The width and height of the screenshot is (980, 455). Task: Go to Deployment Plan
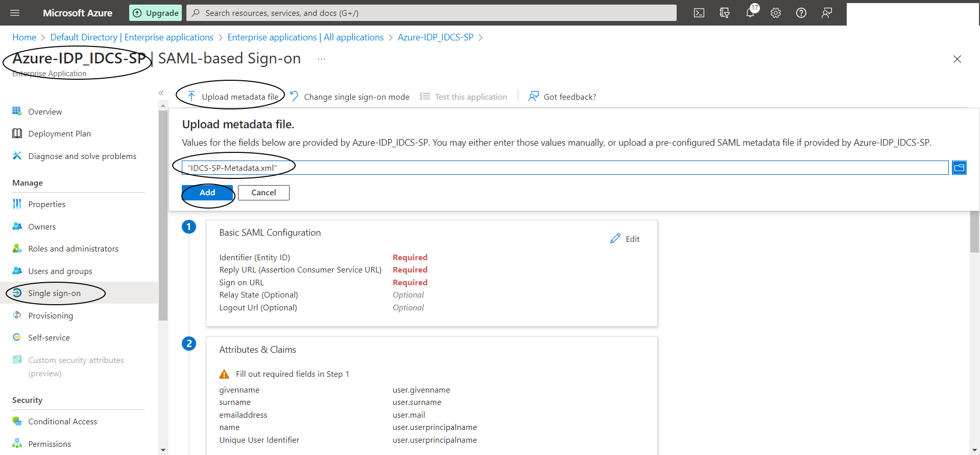point(59,134)
